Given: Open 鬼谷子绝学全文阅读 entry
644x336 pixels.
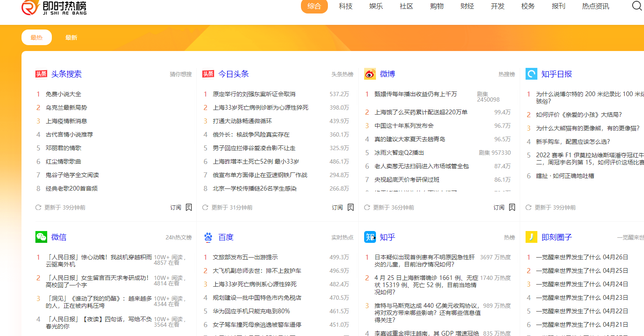Looking at the screenshot, I should (x=72, y=175).
